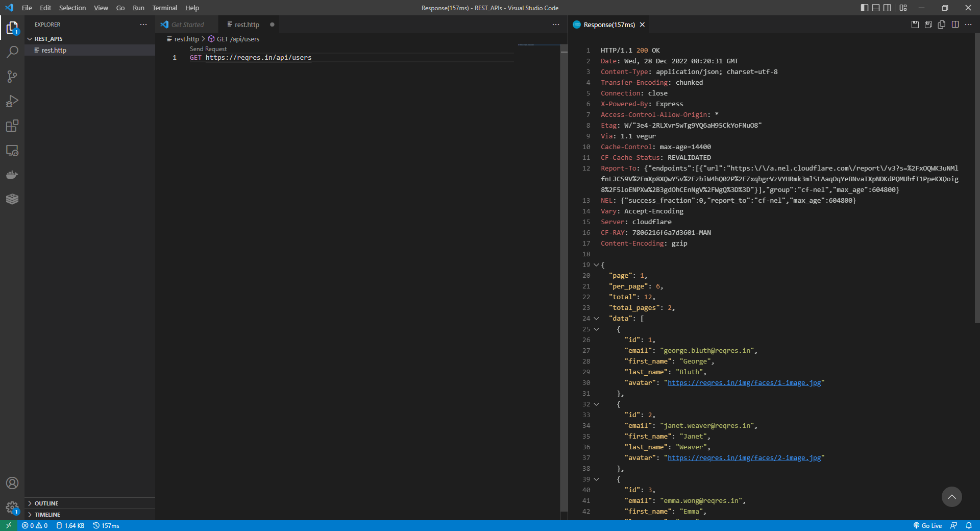Fold the object at line 32

(596, 404)
